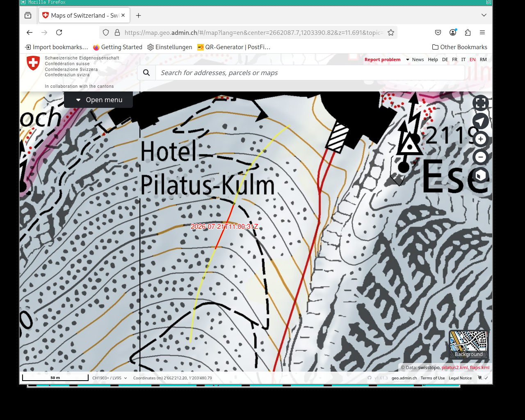
Task: Open Firefox account menu
Action: (453, 32)
